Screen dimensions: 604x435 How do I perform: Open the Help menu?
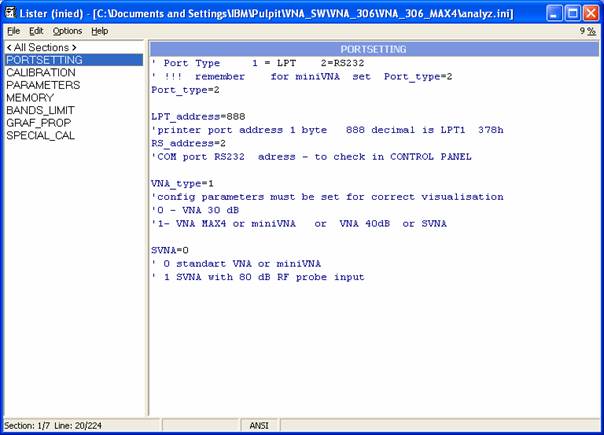point(99,31)
